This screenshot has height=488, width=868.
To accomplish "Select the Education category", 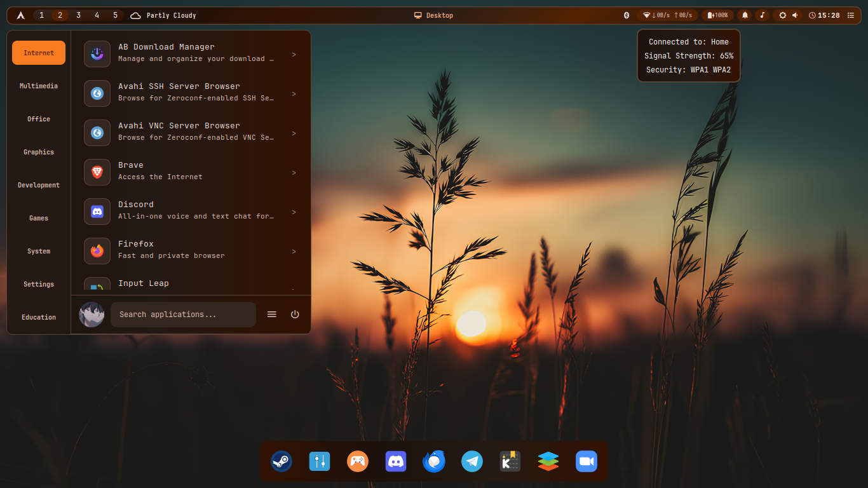I will [x=39, y=317].
